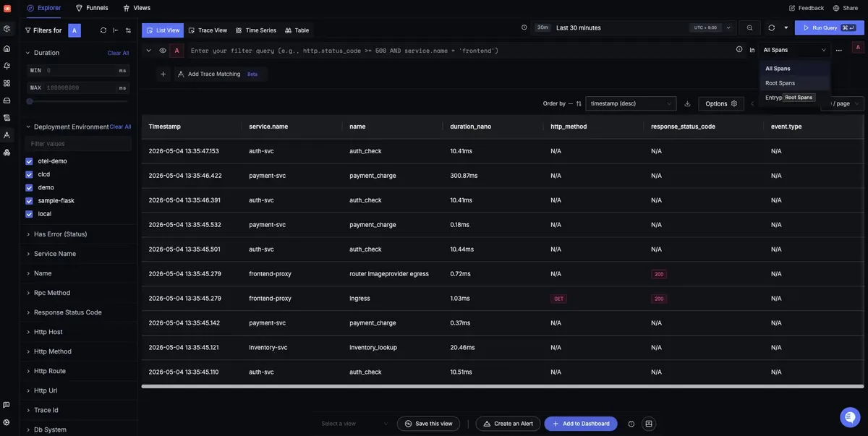Click the info icon in bottom toolbar
Image resolution: width=868 pixels, height=436 pixels.
pos(631,424)
